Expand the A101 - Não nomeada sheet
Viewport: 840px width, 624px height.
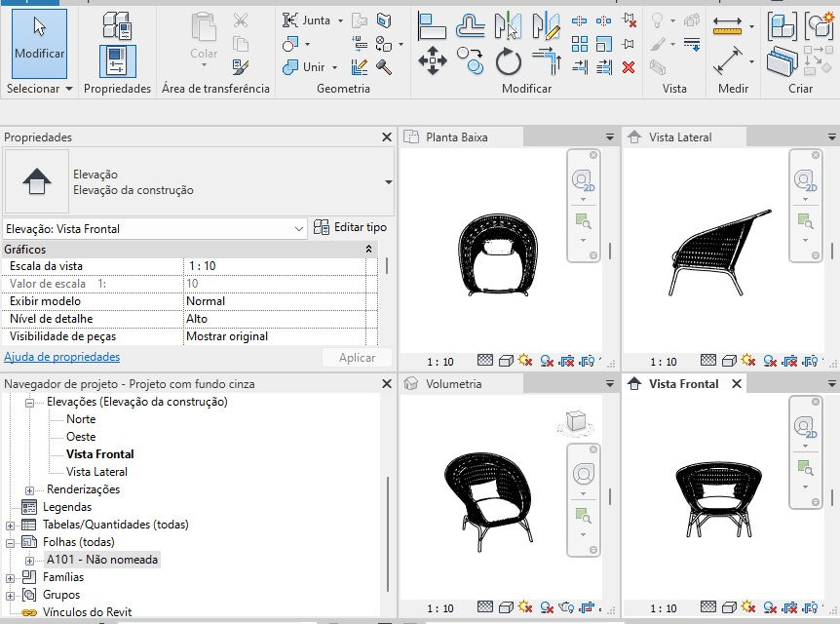29,561
